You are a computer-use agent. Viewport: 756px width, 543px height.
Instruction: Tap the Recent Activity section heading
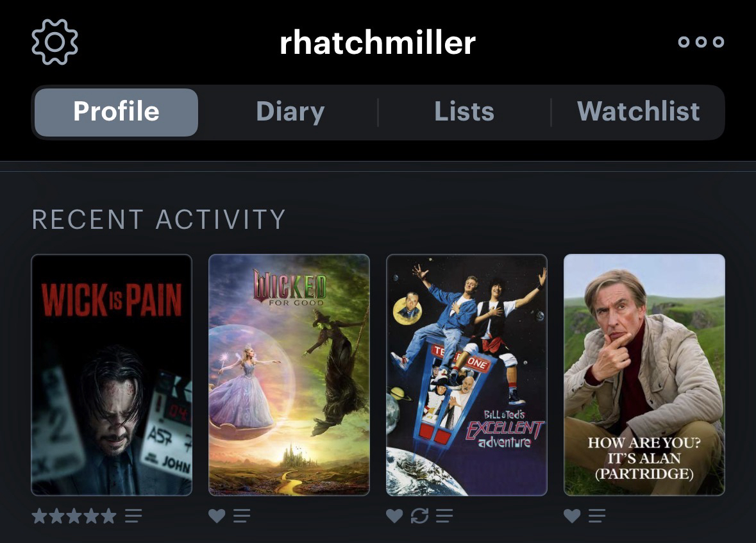[x=158, y=219]
